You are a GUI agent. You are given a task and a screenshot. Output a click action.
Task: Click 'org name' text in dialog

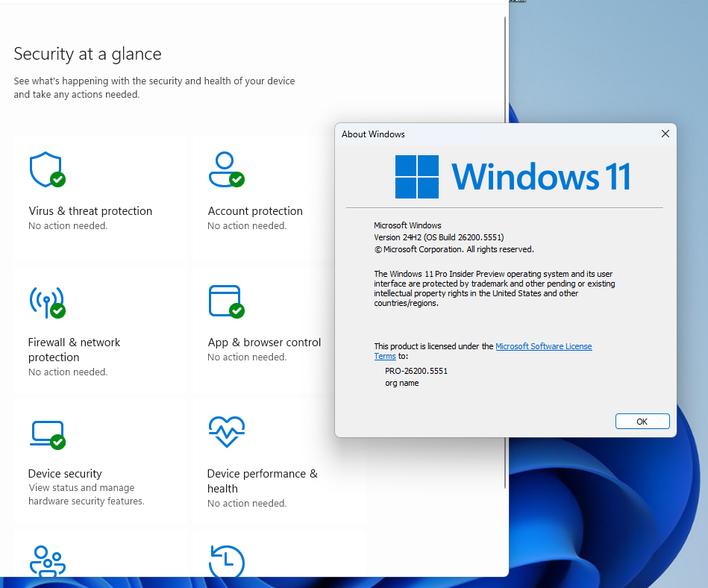[x=402, y=383]
